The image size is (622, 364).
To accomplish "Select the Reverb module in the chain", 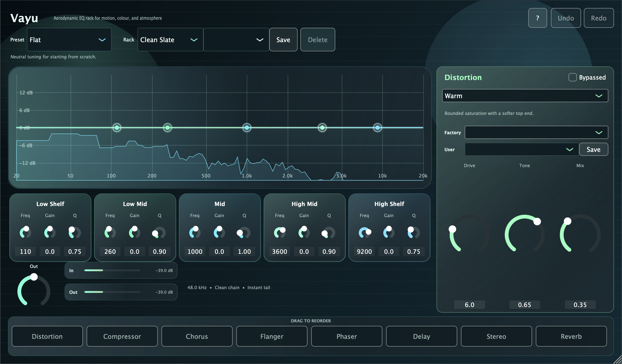I will click(571, 336).
